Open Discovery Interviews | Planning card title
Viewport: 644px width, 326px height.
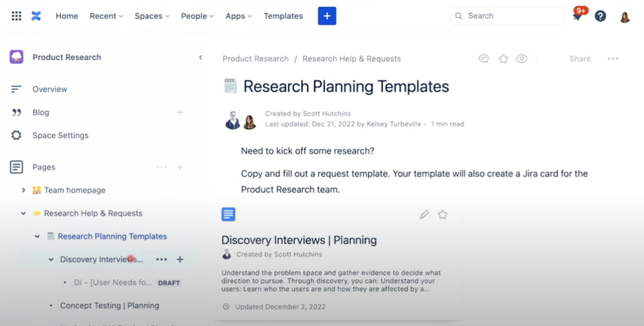(x=299, y=240)
